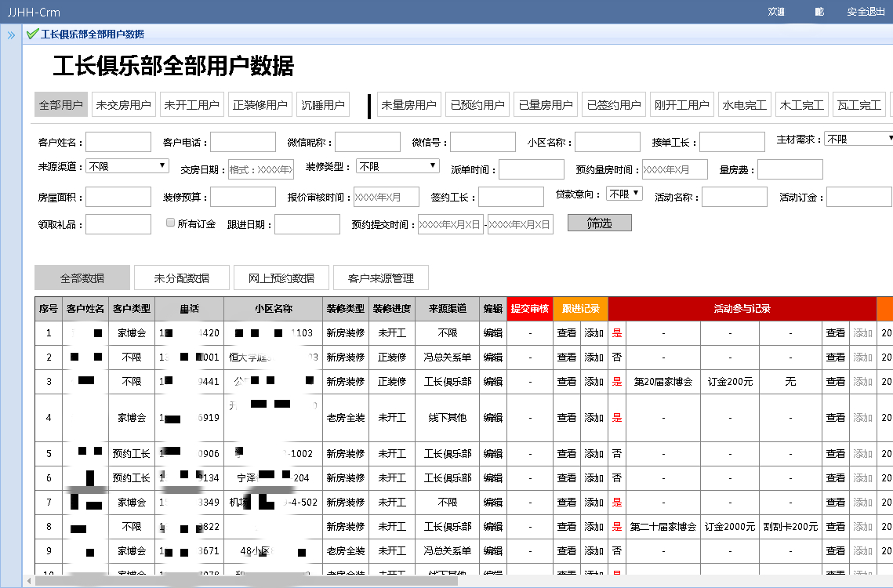Show 已签约用户 list
Viewport: 893px width, 588px height.
(x=614, y=105)
